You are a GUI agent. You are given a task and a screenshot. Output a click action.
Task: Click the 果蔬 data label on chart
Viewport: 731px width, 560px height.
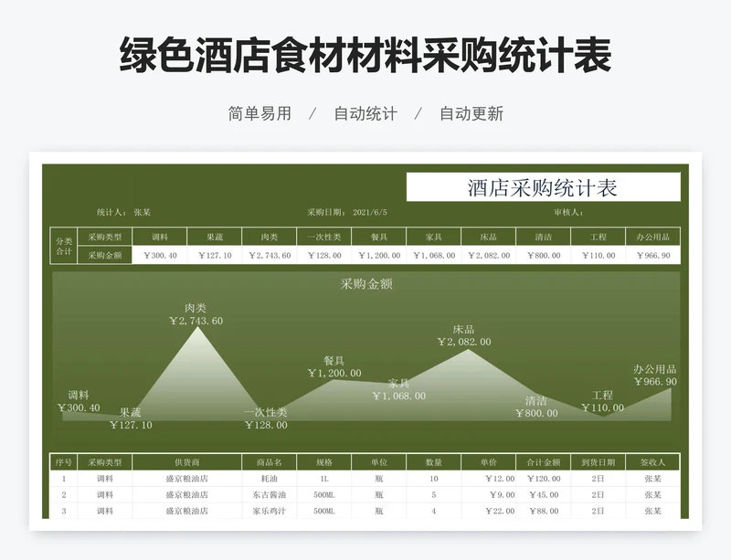pos(131,418)
